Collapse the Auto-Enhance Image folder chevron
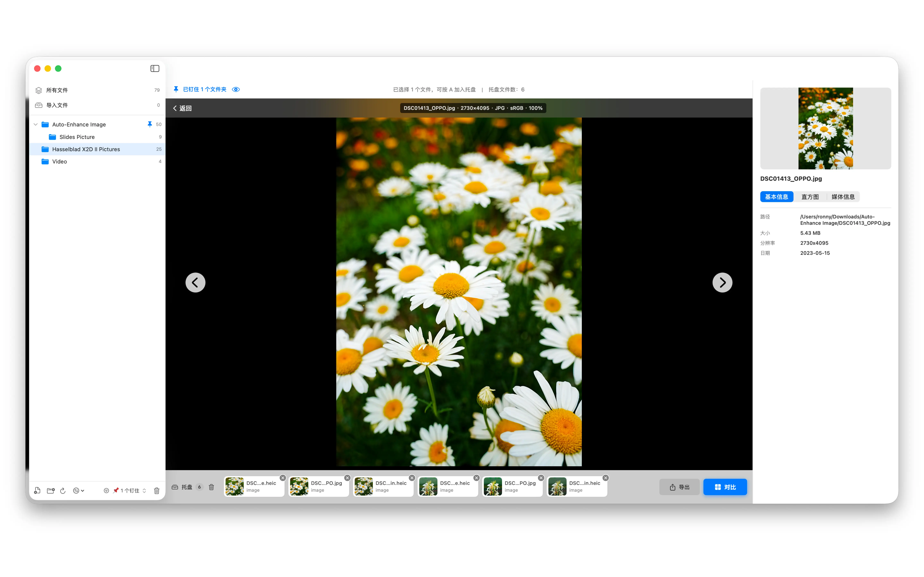 (x=35, y=124)
